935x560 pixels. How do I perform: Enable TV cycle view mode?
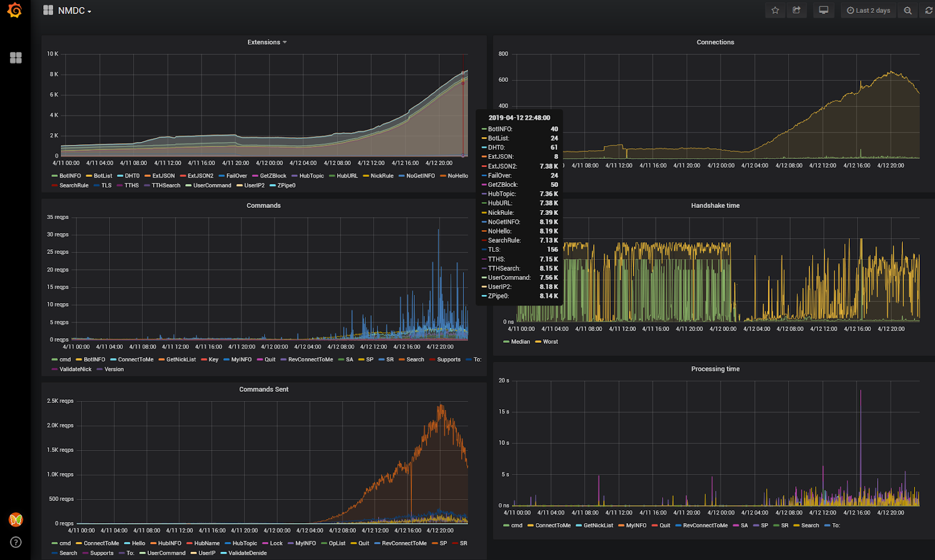click(x=823, y=10)
